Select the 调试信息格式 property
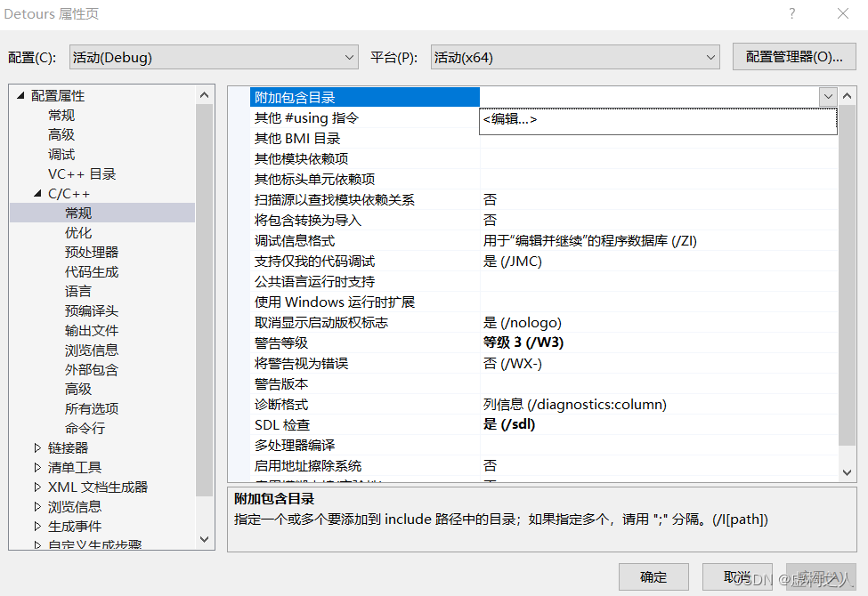The width and height of the screenshot is (868, 596). (295, 241)
